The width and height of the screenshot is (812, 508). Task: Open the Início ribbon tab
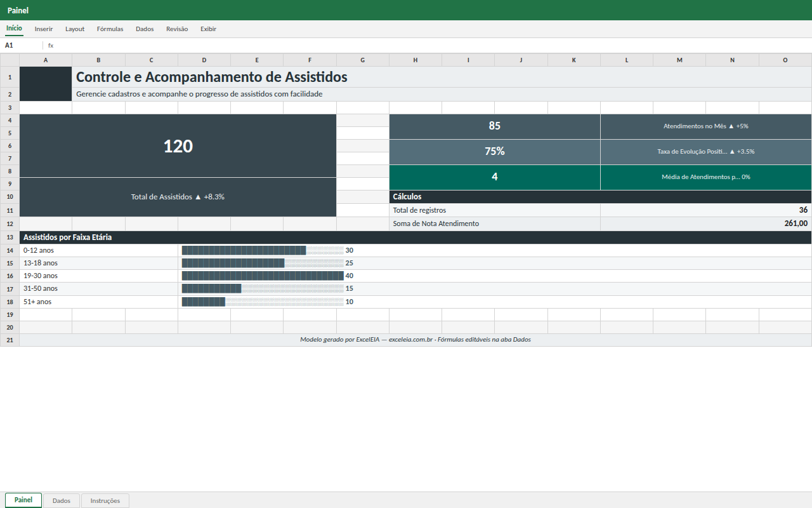click(14, 29)
